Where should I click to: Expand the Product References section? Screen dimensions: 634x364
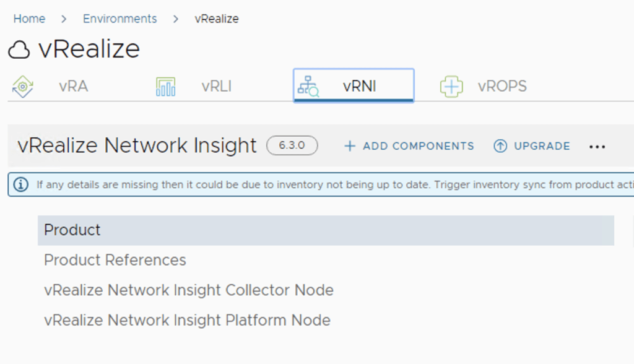pos(115,260)
